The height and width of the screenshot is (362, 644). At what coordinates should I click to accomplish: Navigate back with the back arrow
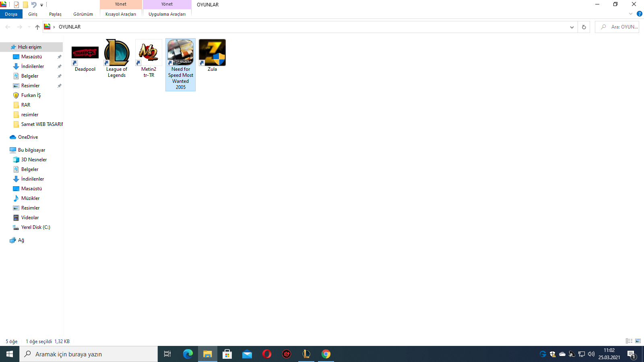[x=8, y=27]
